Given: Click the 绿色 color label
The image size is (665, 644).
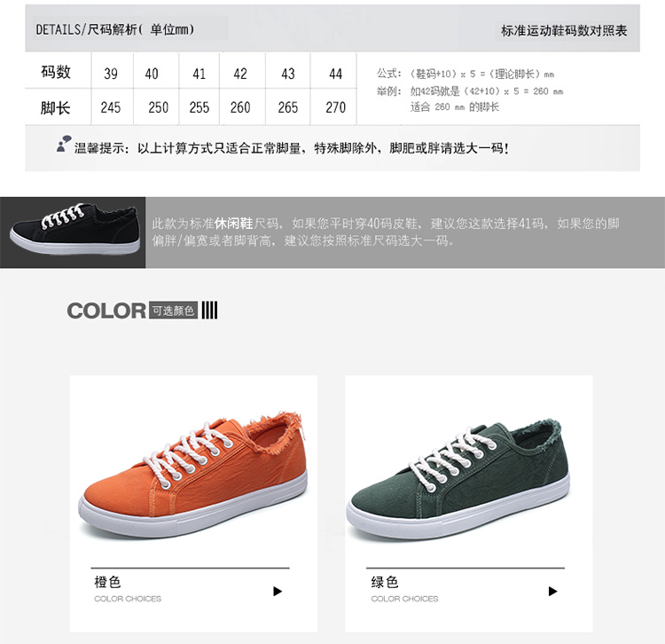Looking at the screenshot, I should pos(384,582).
